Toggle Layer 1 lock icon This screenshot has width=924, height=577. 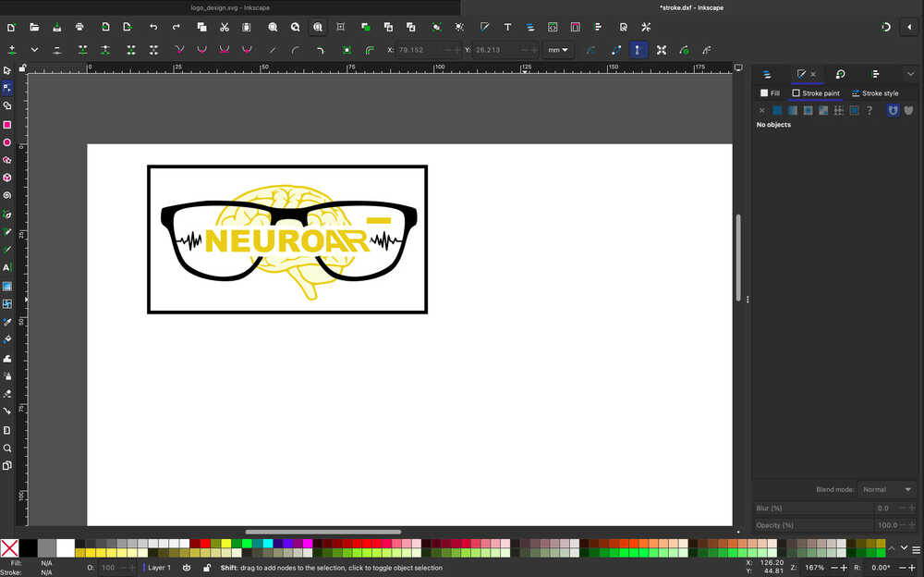[x=206, y=568]
